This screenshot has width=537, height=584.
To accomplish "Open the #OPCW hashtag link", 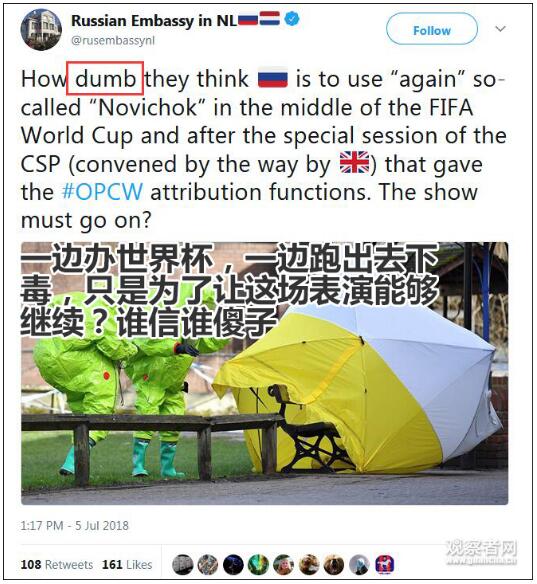I will [x=102, y=192].
